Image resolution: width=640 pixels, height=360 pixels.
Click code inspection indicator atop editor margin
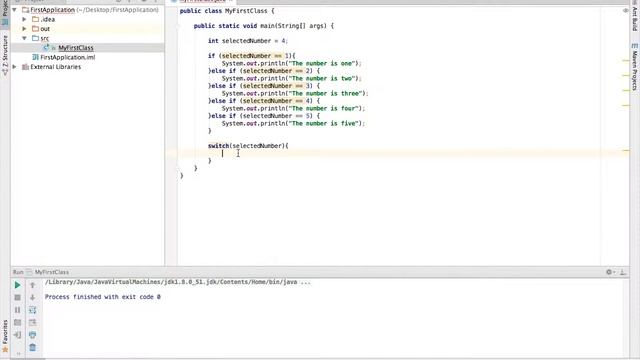tap(625, 10)
